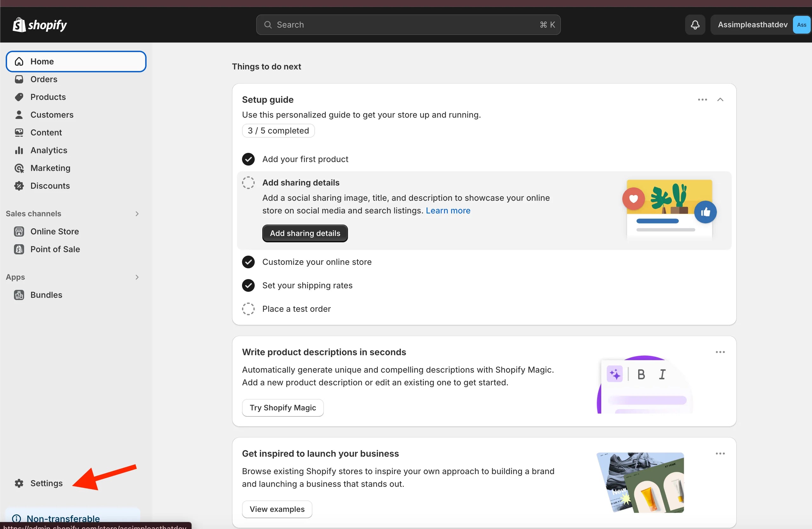This screenshot has height=529, width=812.
Task: Select the Point of Sale menu item
Action: pos(56,249)
